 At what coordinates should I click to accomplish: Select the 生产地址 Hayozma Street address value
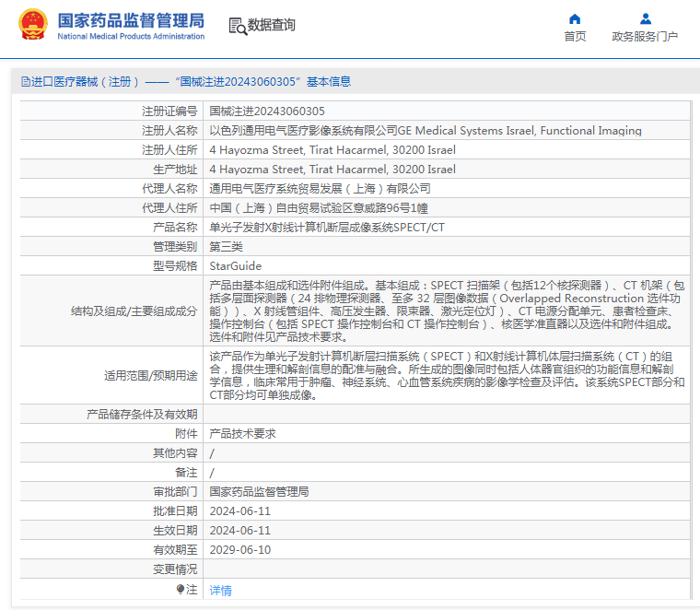332,170
